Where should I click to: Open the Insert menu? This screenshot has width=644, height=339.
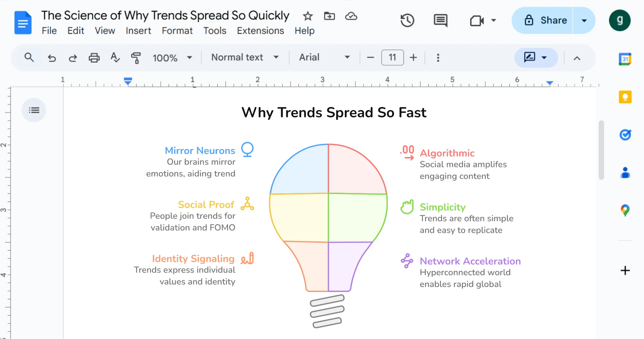pos(138,31)
